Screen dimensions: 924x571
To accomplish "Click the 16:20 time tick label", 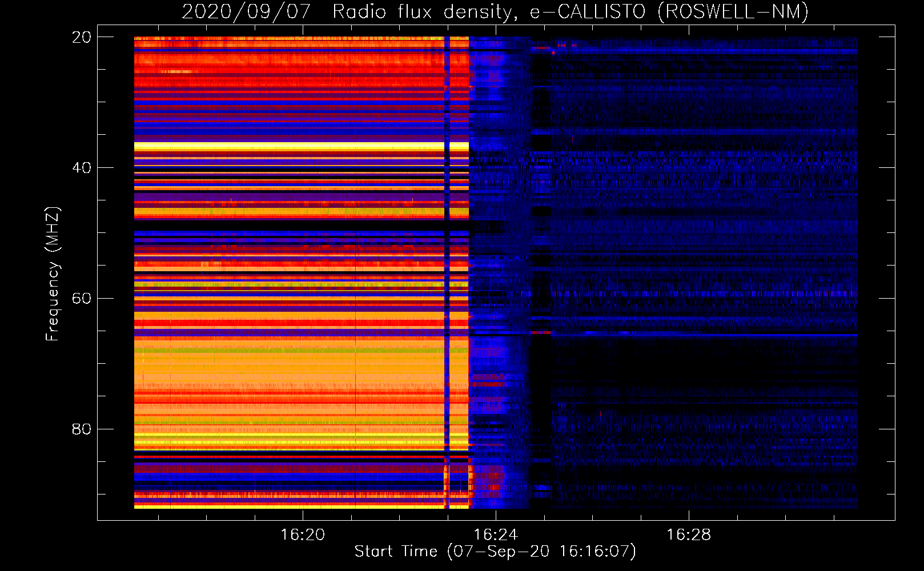I will tap(303, 535).
